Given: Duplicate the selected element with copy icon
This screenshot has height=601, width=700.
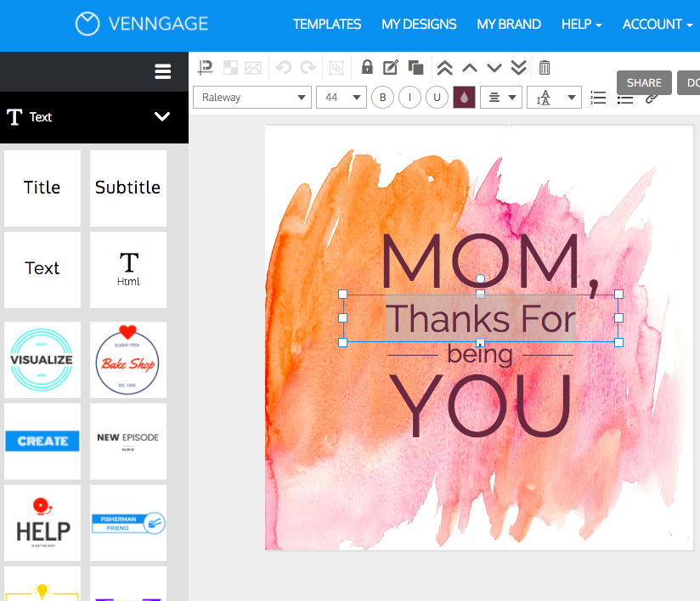Looking at the screenshot, I should (415, 67).
